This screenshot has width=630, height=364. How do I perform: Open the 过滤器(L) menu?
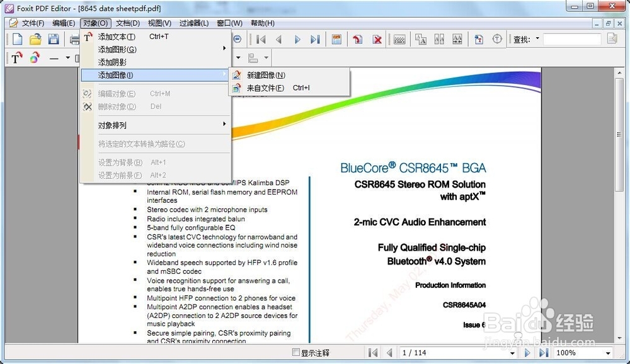[x=194, y=23]
